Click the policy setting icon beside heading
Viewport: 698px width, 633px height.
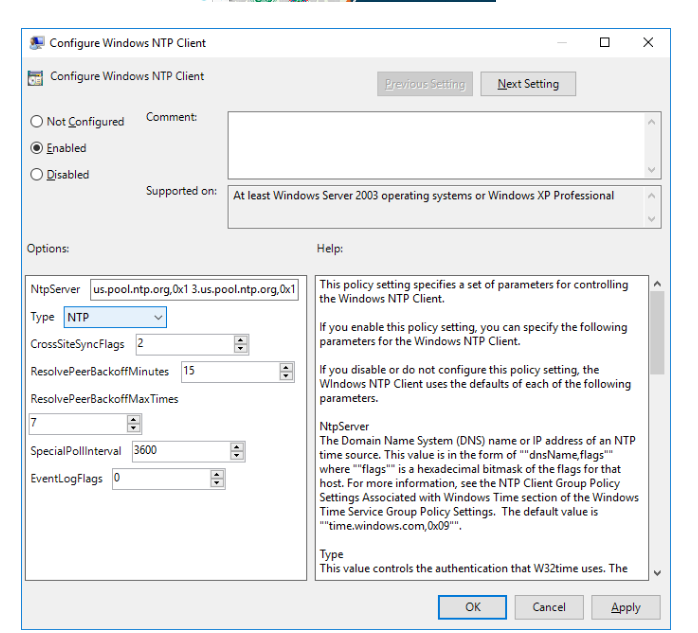pyautogui.click(x=35, y=78)
